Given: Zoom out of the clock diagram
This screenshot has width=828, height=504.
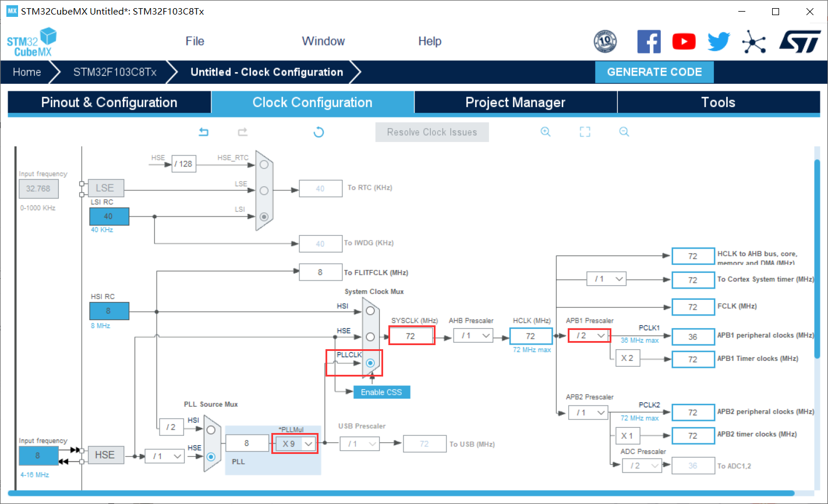Looking at the screenshot, I should tap(624, 132).
